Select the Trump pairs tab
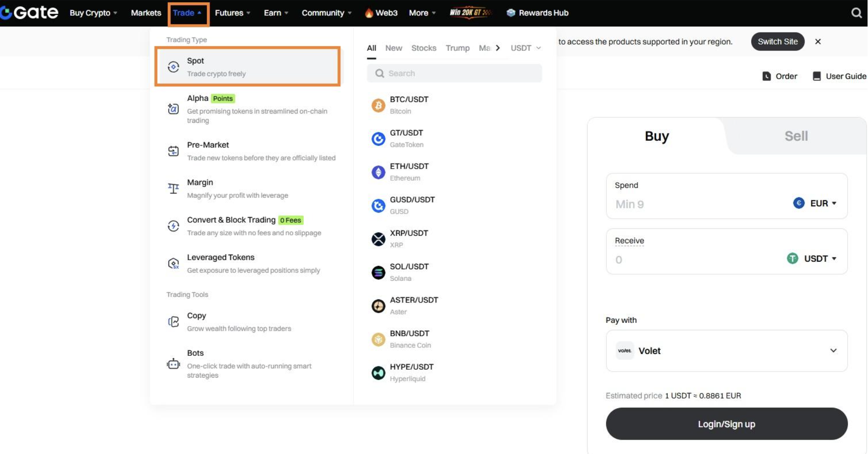Image resolution: width=868 pixels, height=454 pixels. pos(458,48)
